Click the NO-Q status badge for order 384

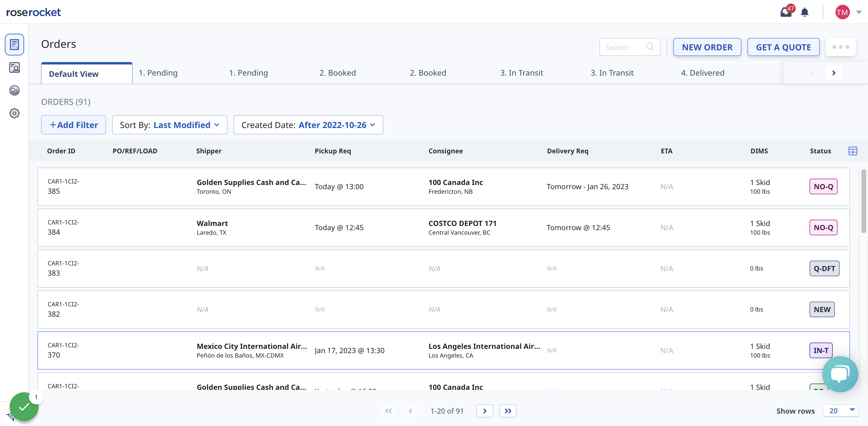(823, 228)
